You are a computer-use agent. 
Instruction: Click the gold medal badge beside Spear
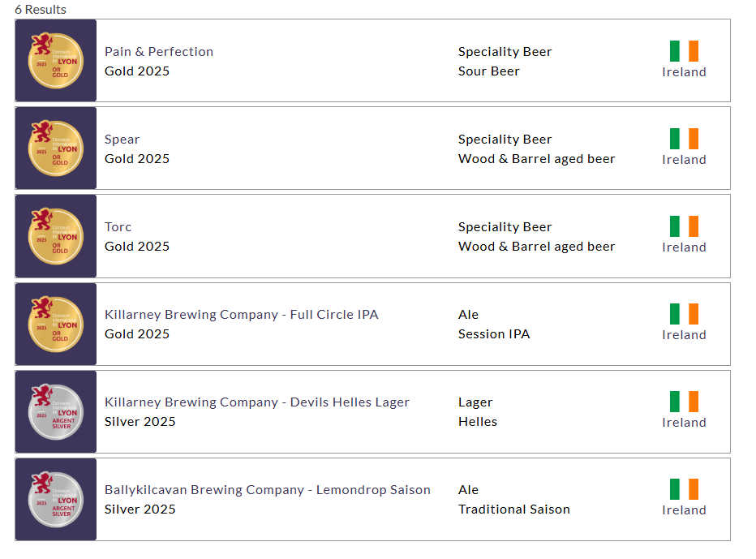pos(55,148)
